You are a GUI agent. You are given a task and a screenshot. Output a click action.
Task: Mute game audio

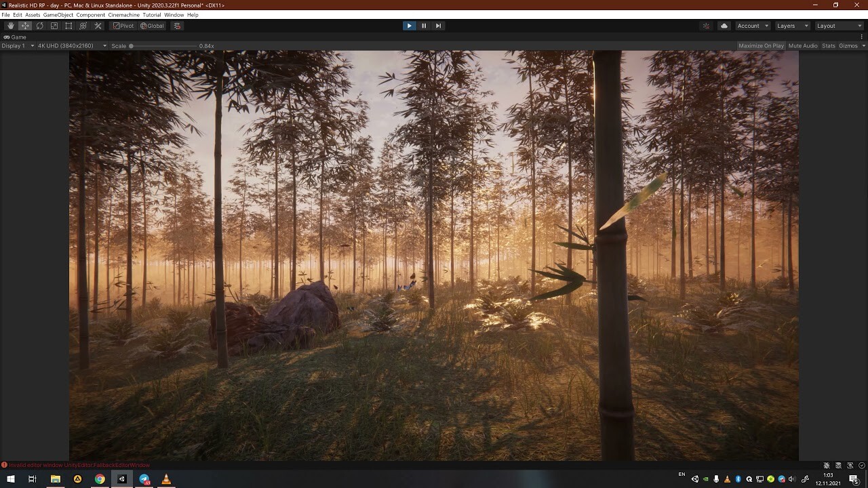click(802, 45)
